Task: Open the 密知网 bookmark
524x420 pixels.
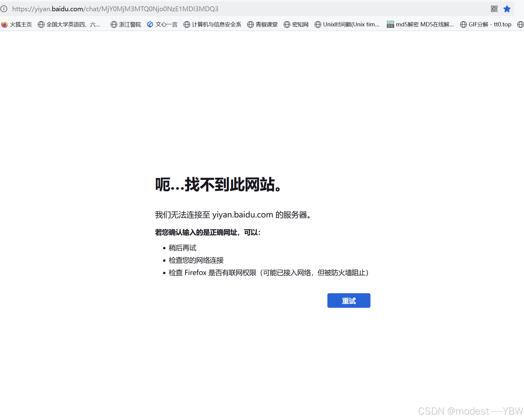Action: point(296,24)
